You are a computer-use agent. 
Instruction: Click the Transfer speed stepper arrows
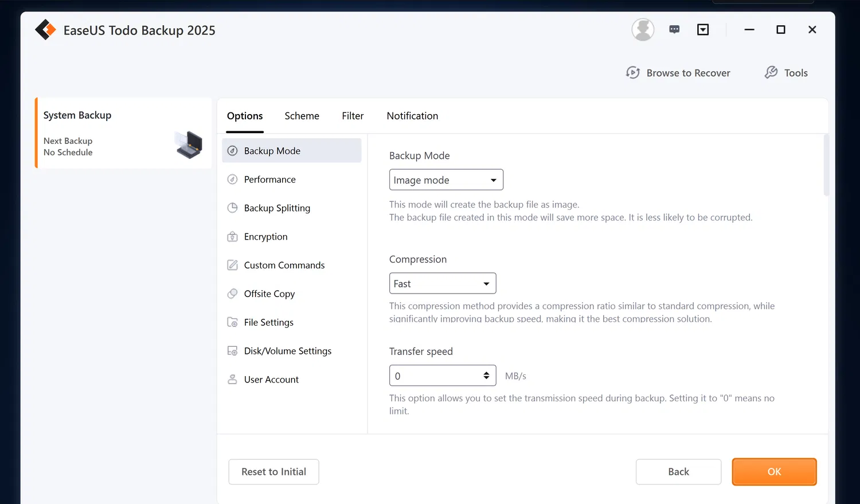pos(486,376)
